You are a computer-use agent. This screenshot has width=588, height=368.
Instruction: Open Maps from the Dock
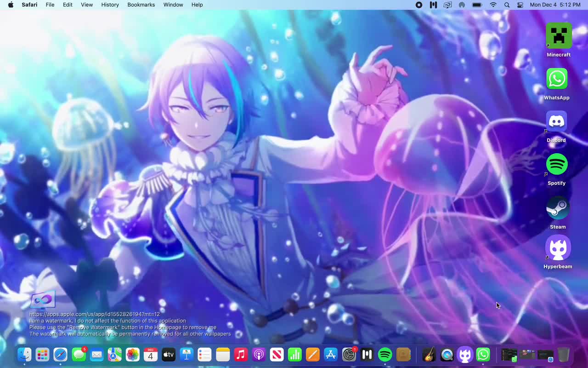[114, 355]
